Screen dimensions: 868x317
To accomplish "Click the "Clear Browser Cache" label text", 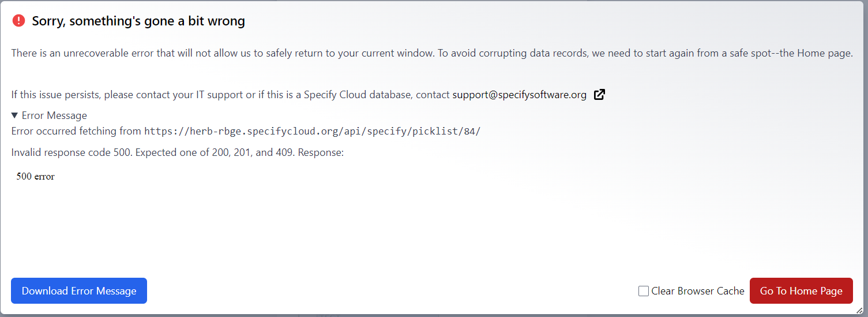I will coord(697,291).
